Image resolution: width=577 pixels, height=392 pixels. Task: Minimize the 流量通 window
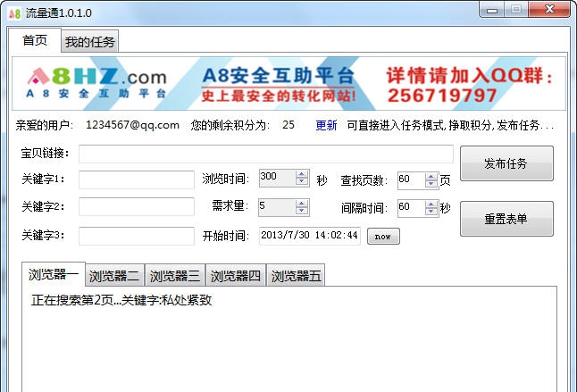point(492,10)
